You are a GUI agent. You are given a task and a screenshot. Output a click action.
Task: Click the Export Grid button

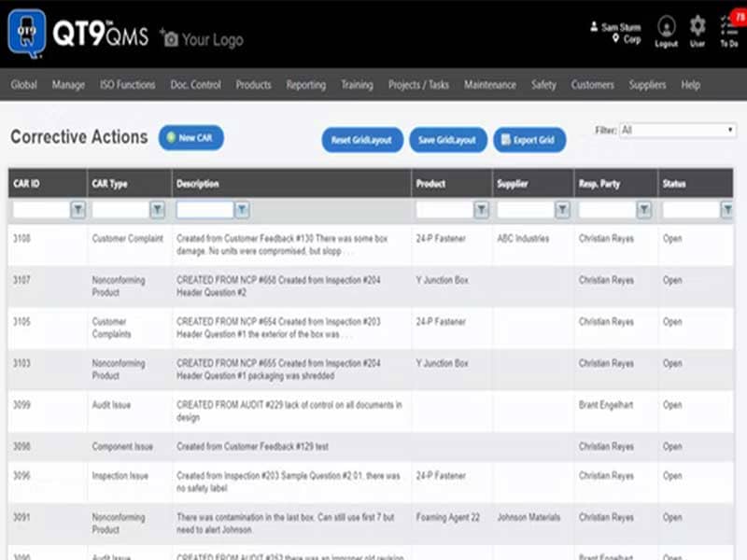pyautogui.click(x=529, y=140)
